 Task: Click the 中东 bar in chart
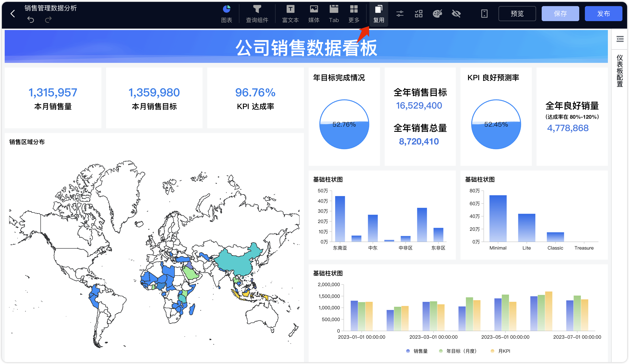pyautogui.click(x=373, y=228)
